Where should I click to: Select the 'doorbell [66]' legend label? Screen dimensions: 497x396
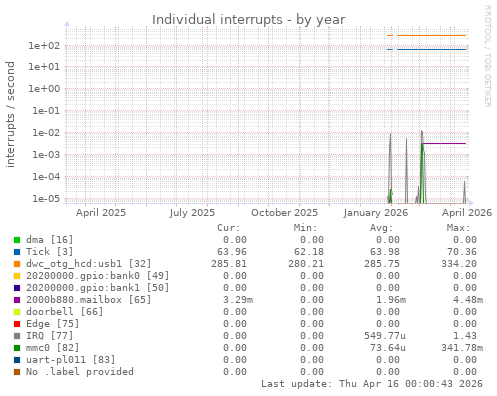(64, 312)
